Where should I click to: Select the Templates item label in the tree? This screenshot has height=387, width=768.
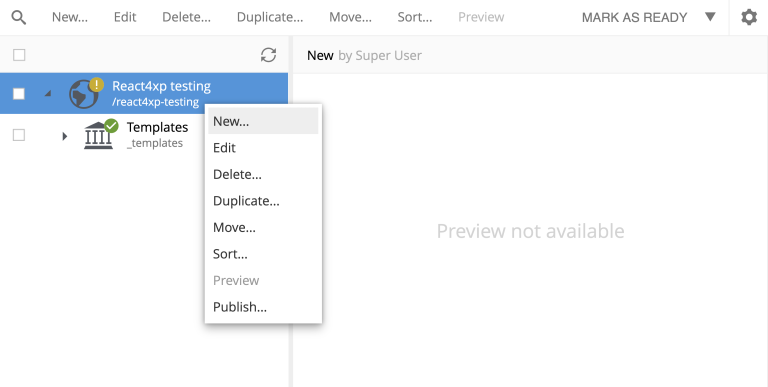[157, 127]
